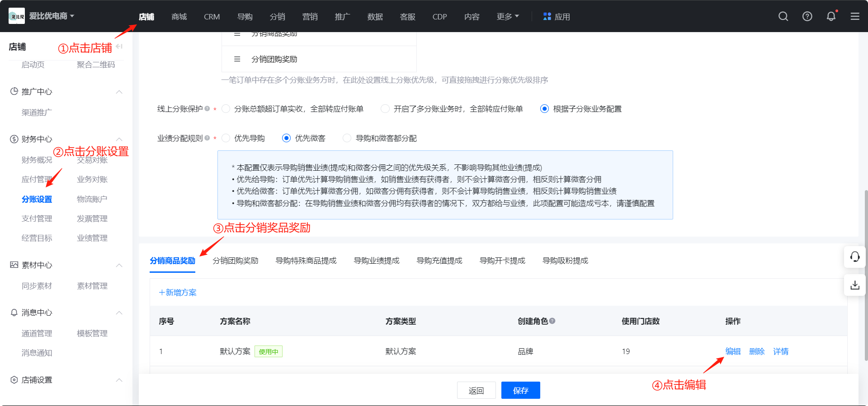Open 业务对账 in the sidebar

[x=92, y=179]
